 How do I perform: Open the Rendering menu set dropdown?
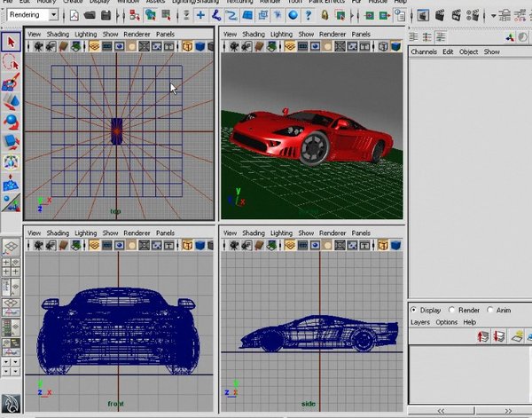pyautogui.click(x=34, y=15)
